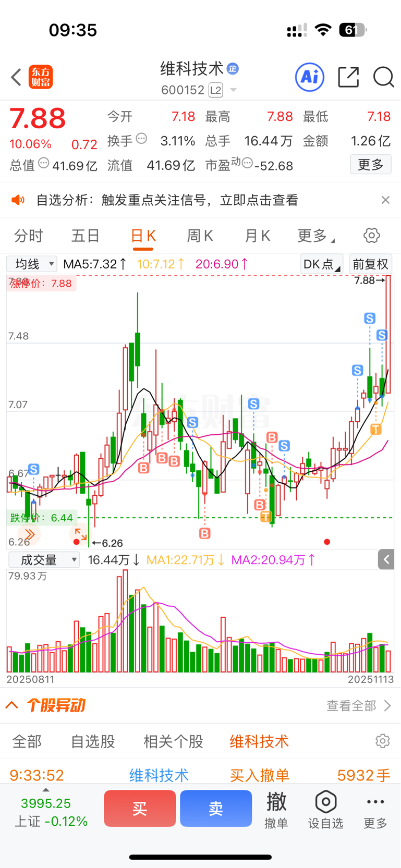The width and height of the screenshot is (401, 868).
Task: Select the 自选股 filter tab
Action: tap(93, 741)
